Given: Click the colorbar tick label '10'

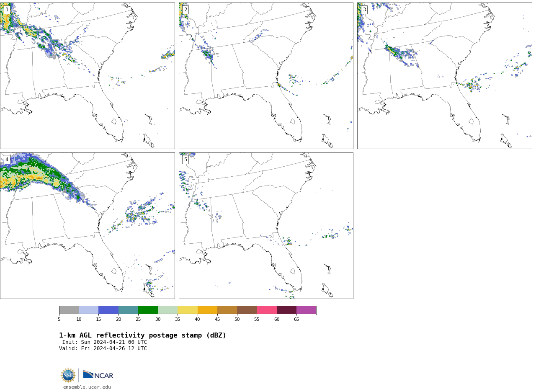Looking at the screenshot, I should (79, 320).
